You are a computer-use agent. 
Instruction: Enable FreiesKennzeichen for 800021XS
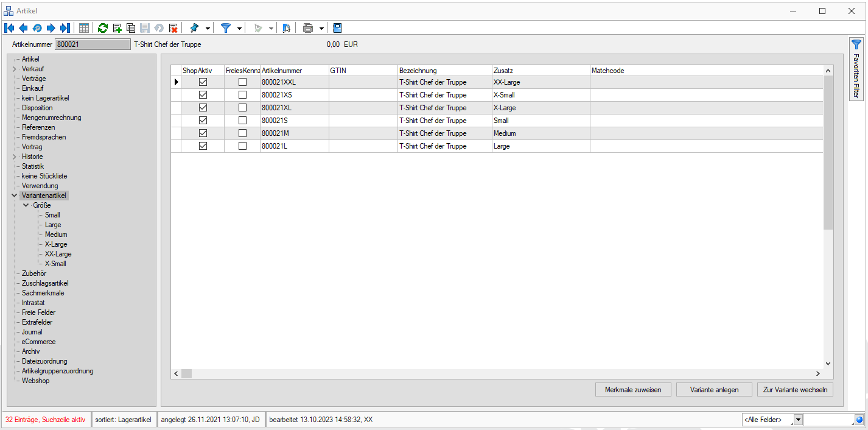click(x=242, y=95)
